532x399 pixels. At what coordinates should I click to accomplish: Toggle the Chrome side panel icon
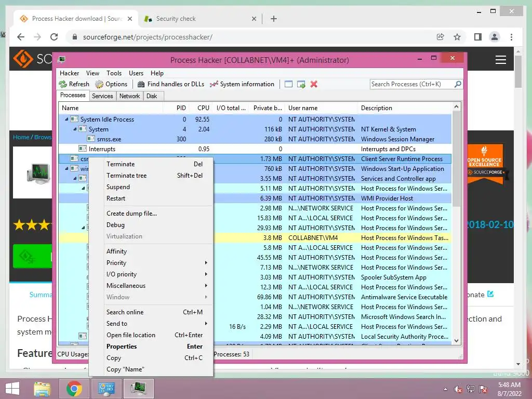click(x=478, y=37)
